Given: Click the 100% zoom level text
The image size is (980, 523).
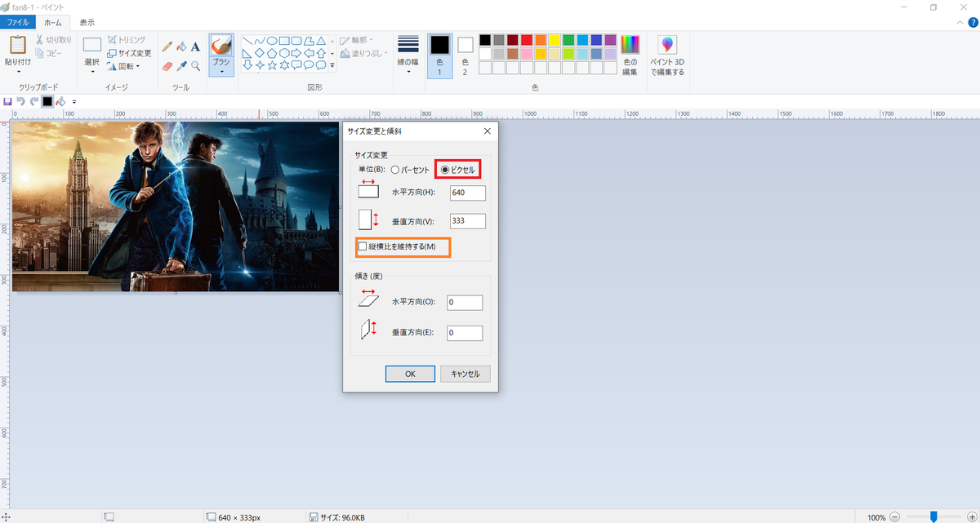Looking at the screenshot, I should [876, 517].
